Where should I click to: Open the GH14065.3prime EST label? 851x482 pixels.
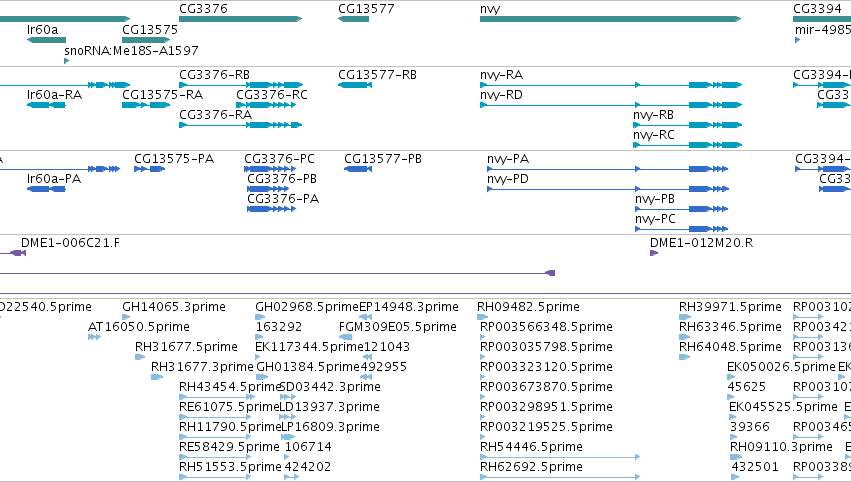coord(174,307)
